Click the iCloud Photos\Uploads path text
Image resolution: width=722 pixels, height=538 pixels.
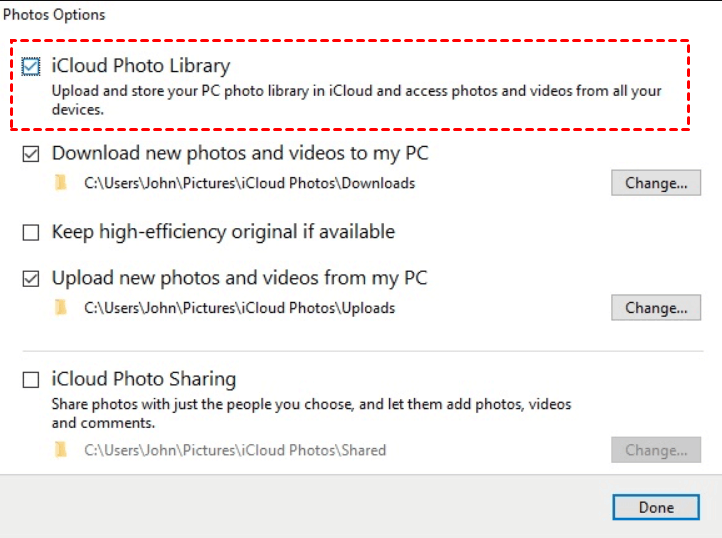pyautogui.click(x=239, y=308)
